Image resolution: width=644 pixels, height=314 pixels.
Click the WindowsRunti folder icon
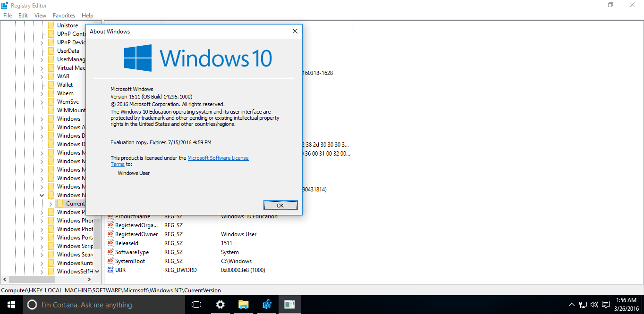(x=51, y=263)
